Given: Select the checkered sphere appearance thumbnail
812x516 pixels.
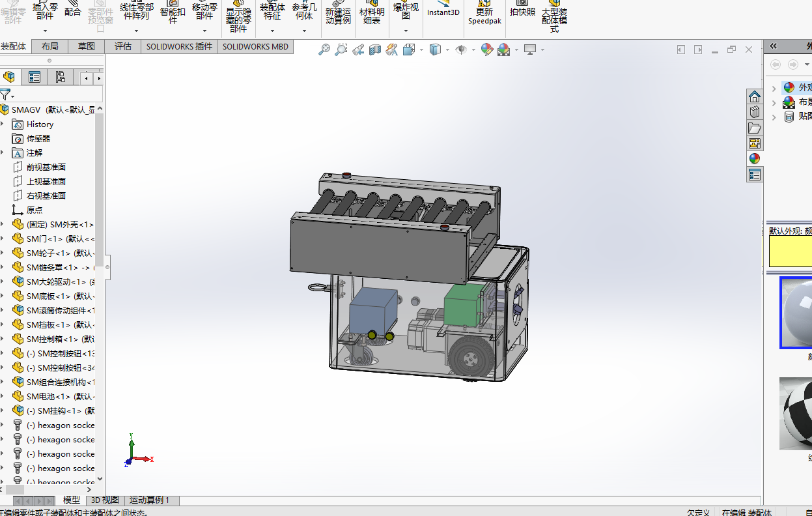Looking at the screenshot, I should pos(796,413).
